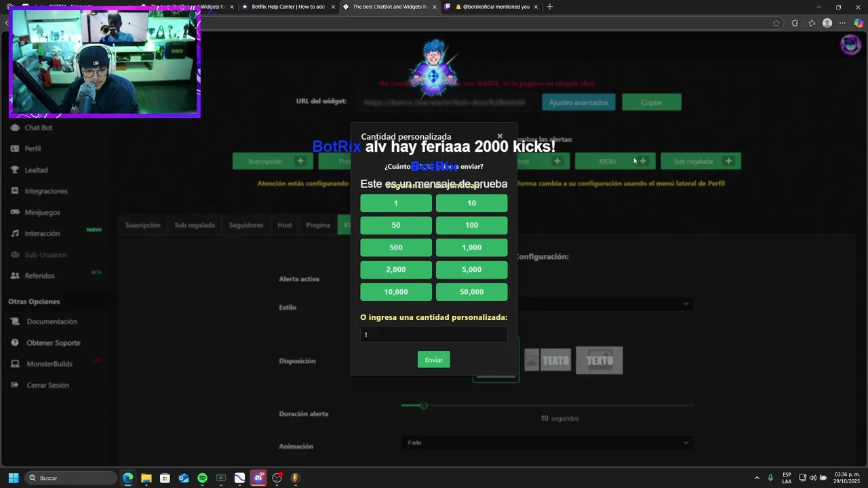The height and width of the screenshot is (488, 868).
Task: Focus the custom amount input field
Action: tap(433, 335)
